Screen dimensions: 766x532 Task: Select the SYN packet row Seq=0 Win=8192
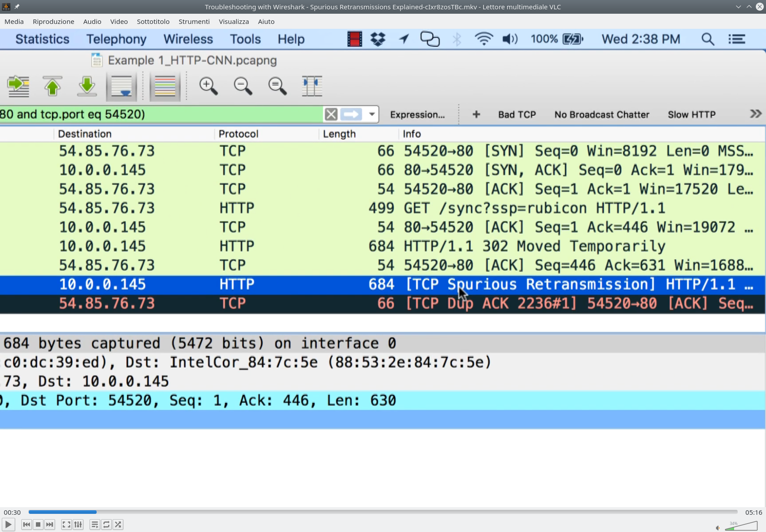click(383, 151)
